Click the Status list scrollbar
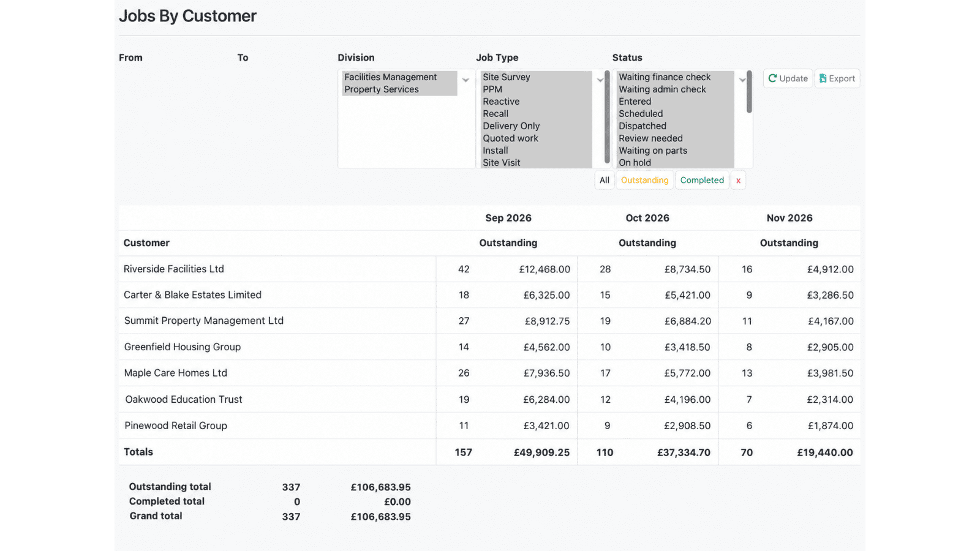The image size is (980, 551). pyautogui.click(x=749, y=92)
